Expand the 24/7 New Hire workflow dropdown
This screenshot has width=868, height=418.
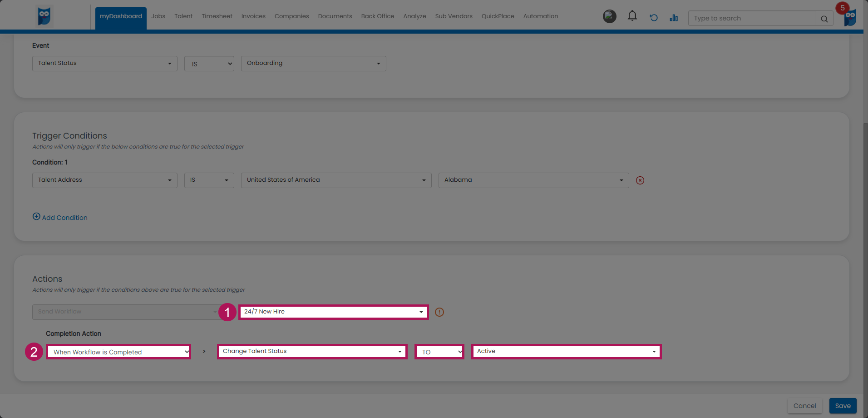click(x=334, y=312)
